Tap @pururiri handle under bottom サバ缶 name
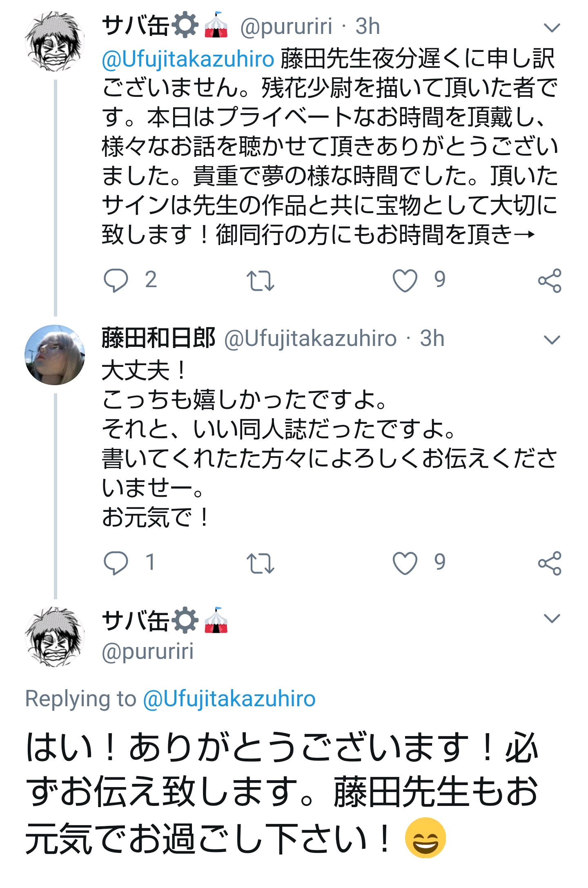Viewport: 588px width, 888px height. pyautogui.click(x=148, y=651)
